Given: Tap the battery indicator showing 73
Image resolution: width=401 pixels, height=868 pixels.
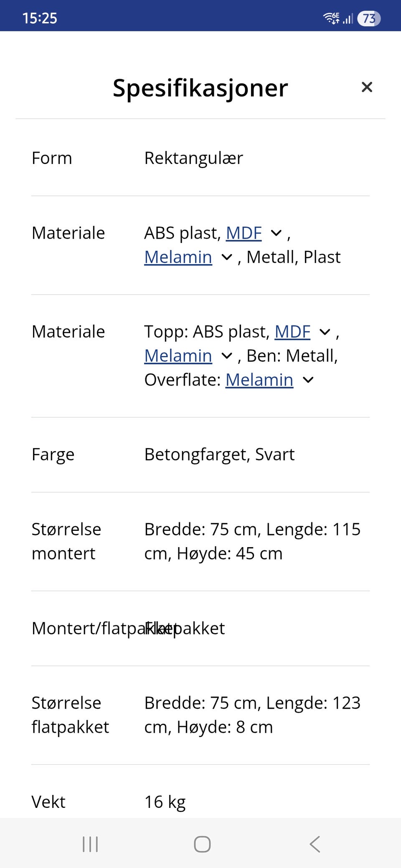Looking at the screenshot, I should click(369, 18).
